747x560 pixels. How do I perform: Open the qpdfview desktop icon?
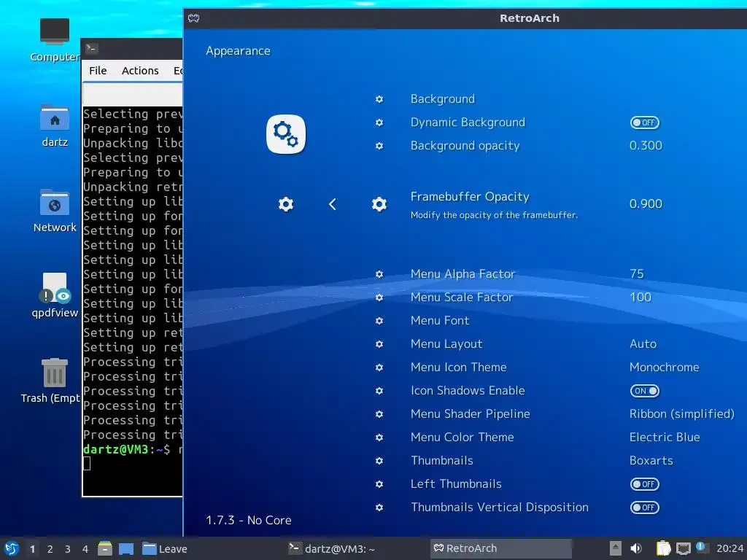(x=55, y=296)
